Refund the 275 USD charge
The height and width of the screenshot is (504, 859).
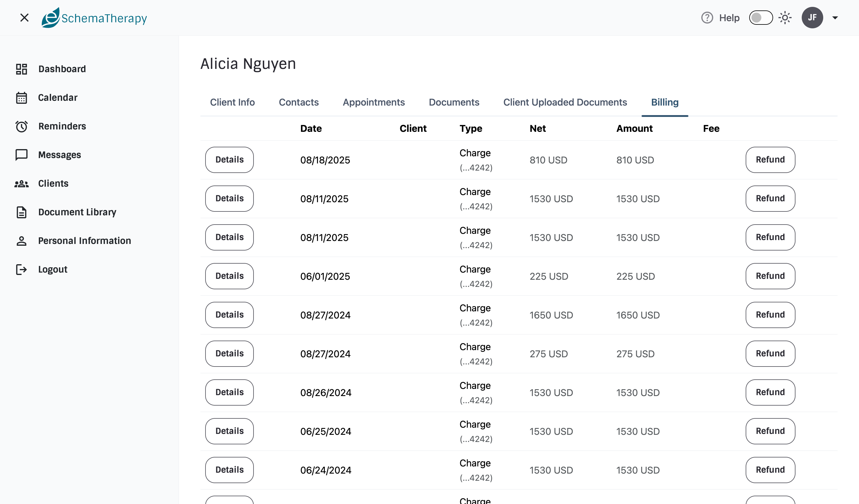(770, 354)
